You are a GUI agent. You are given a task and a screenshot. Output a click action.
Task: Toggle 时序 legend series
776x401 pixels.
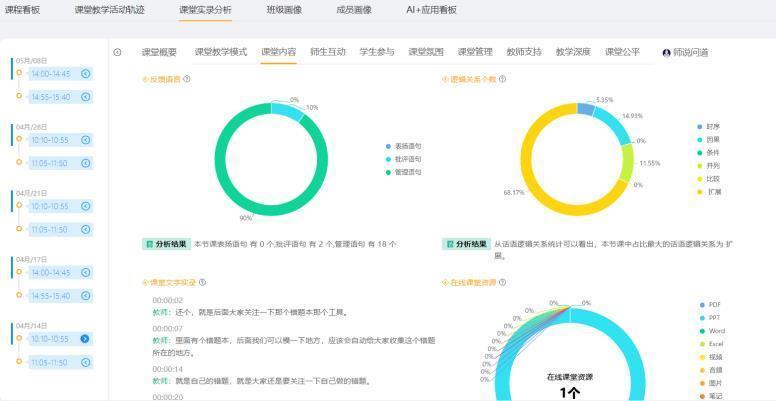pyautogui.click(x=708, y=127)
